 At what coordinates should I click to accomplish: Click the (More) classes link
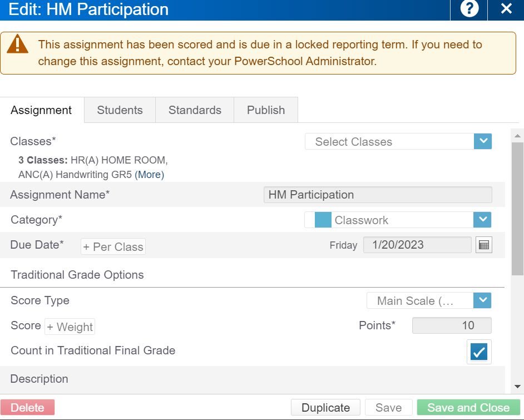click(149, 175)
